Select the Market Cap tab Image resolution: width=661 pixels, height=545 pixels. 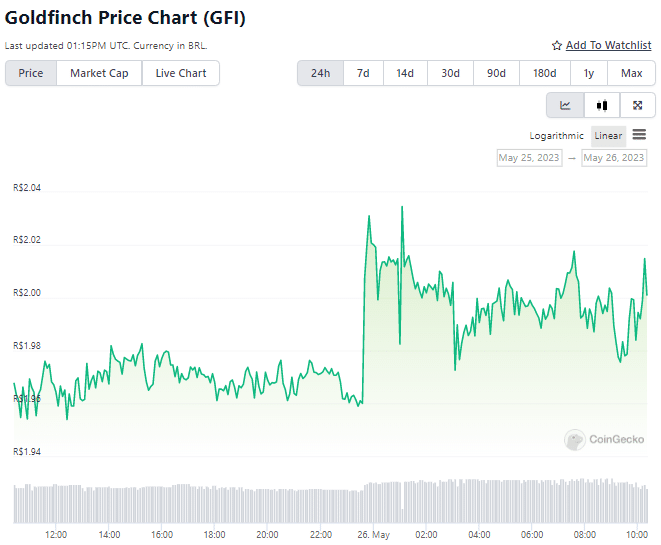(x=99, y=73)
